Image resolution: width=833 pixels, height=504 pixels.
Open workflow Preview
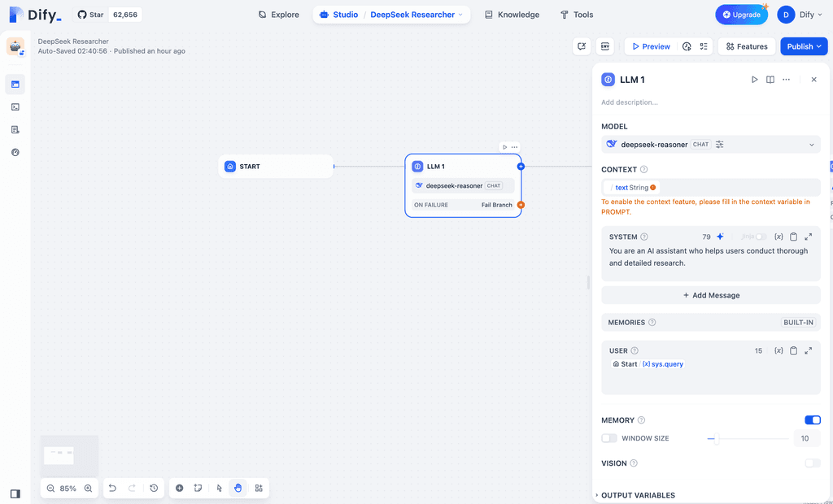pos(650,46)
